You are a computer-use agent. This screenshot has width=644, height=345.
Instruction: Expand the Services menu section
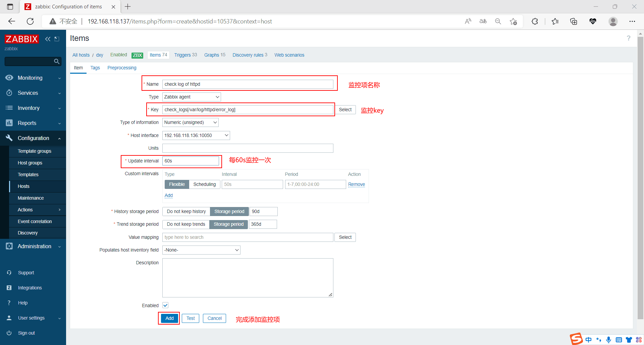(33, 93)
